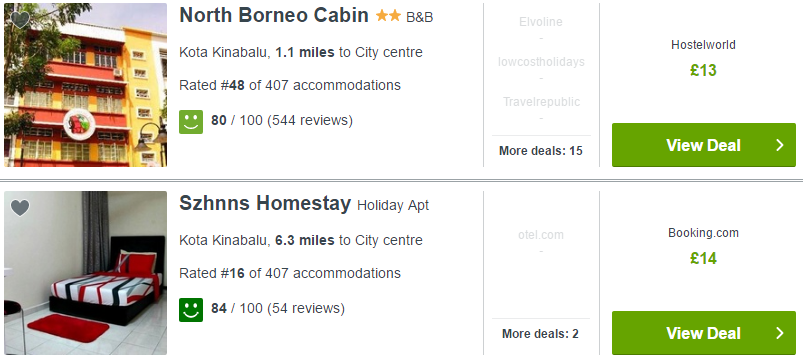Open the Szhnns Homestay bedroom photo
This screenshot has width=803, height=362.
[x=86, y=273]
